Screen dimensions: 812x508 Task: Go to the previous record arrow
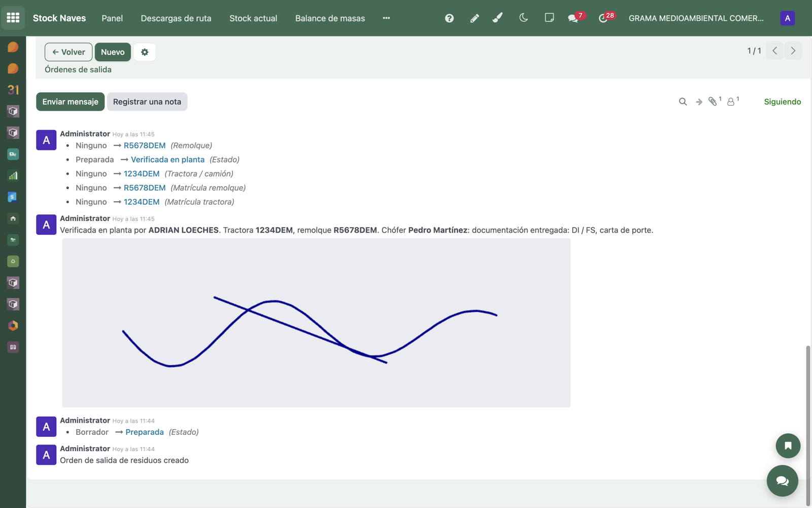774,51
